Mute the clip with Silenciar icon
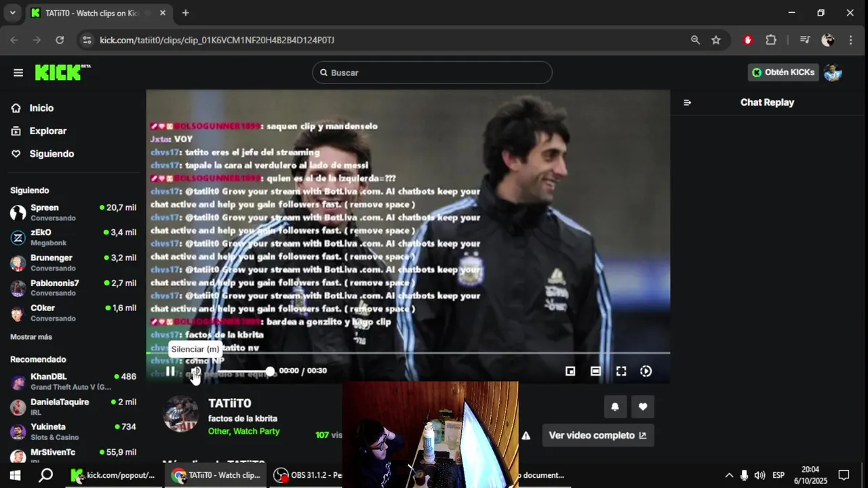Image resolution: width=868 pixels, height=488 pixels. pyautogui.click(x=195, y=371)
